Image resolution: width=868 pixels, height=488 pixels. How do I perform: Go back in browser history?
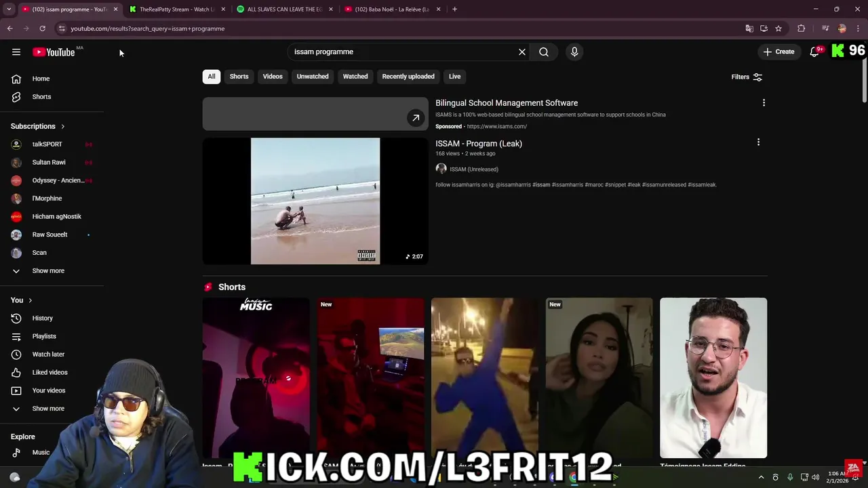[x=9, y=28]
